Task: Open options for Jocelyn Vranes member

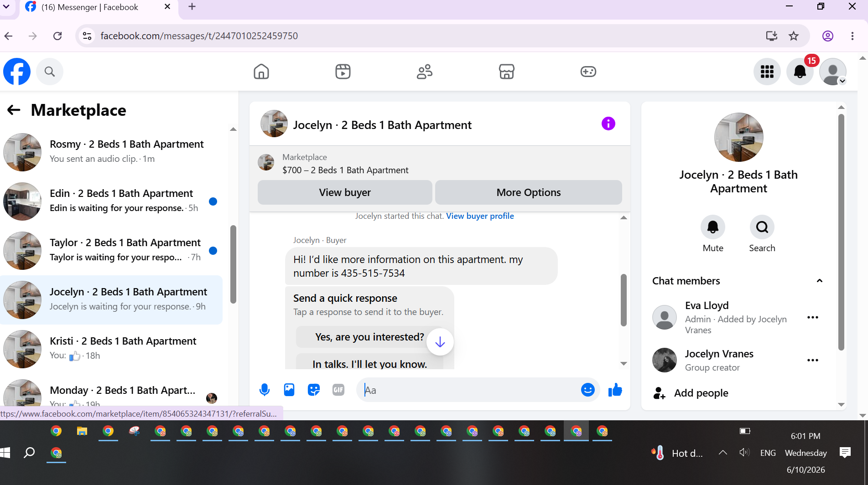Action: [x=813, y=360]
